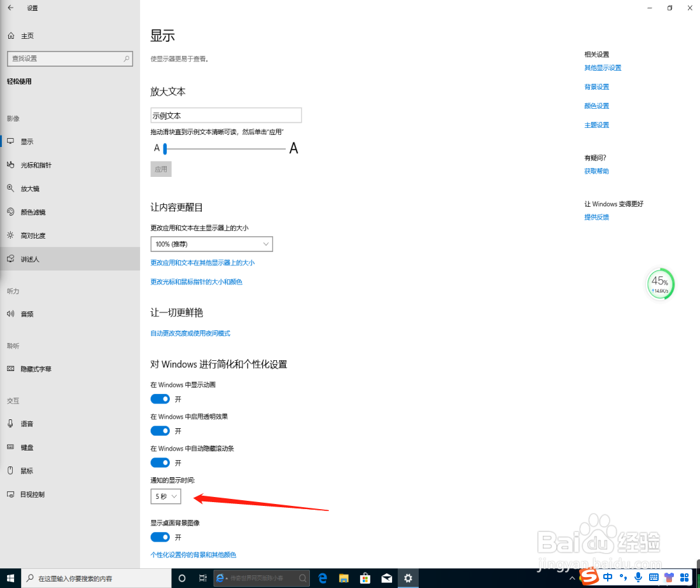Show hidden tray icons chevron
700x588 pixels.
tap(572, 578)
